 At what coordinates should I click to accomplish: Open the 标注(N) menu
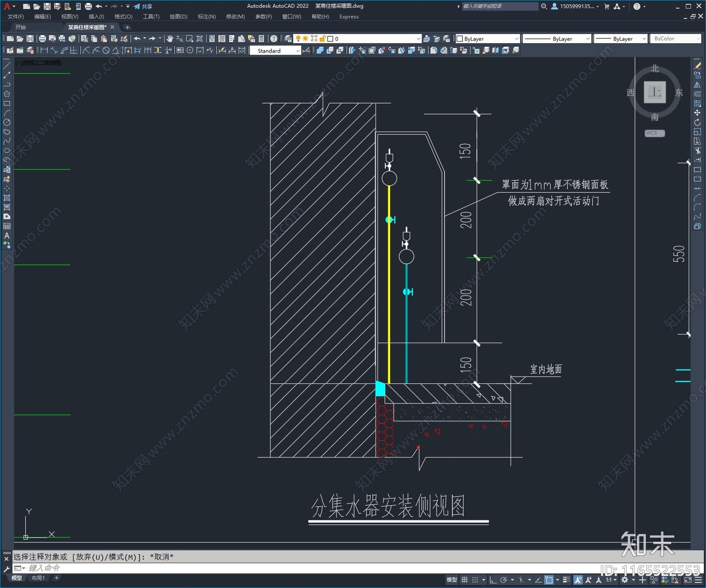coord(207,17)
